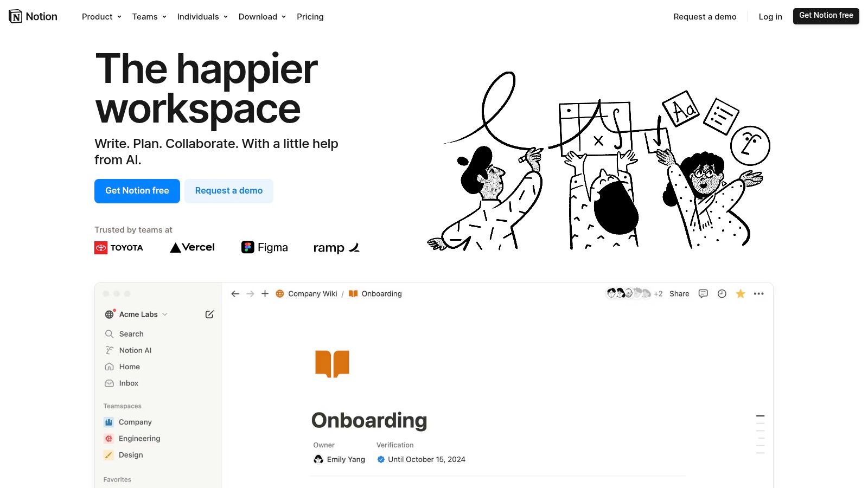Click the three-dot more options icon

click(x=758, y=294)
